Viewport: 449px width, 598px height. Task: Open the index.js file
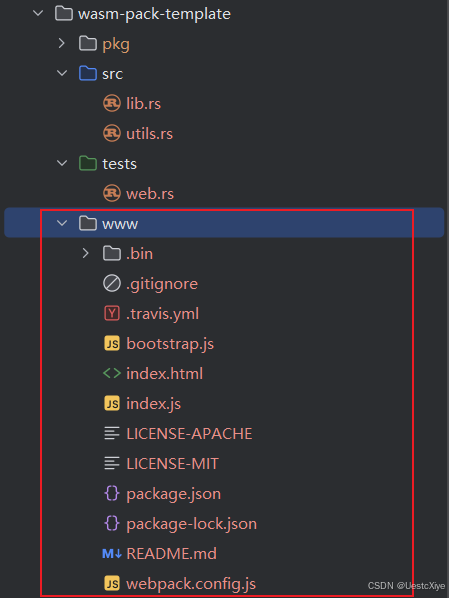click(x=153, y=404)
